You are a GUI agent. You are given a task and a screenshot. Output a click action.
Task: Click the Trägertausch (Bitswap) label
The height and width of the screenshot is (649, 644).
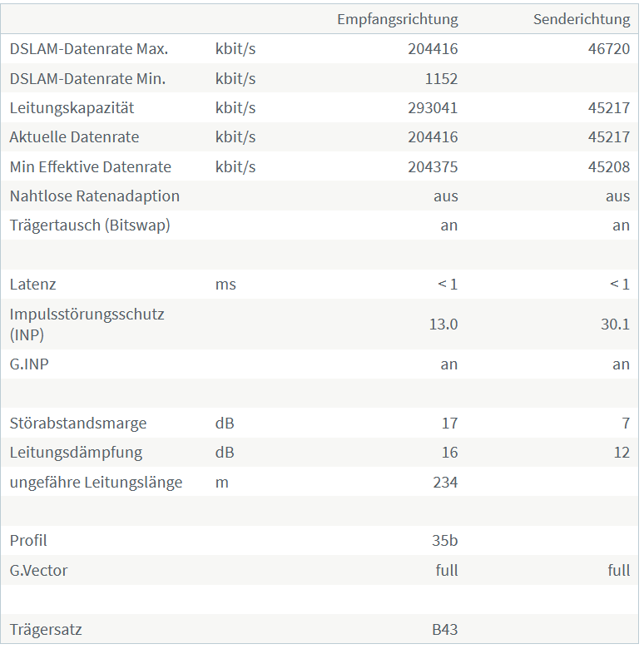pyautogui.click(x=90, y=225)
